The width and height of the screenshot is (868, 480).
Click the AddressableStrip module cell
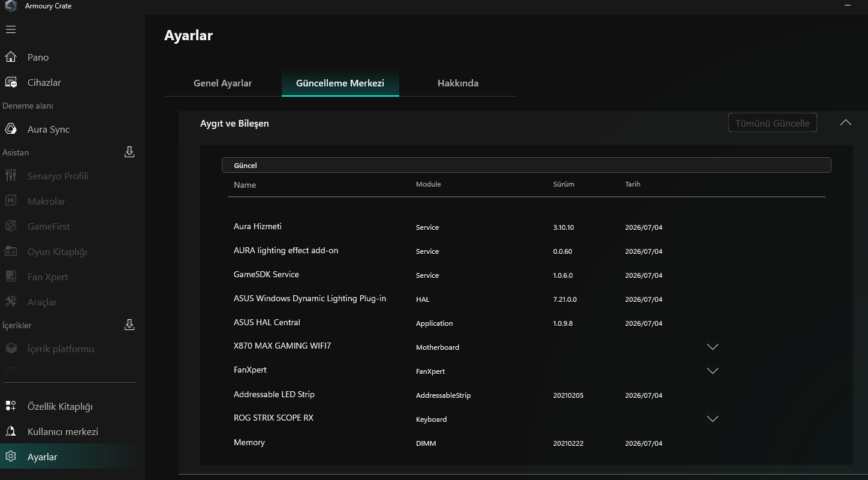point(444,395)
